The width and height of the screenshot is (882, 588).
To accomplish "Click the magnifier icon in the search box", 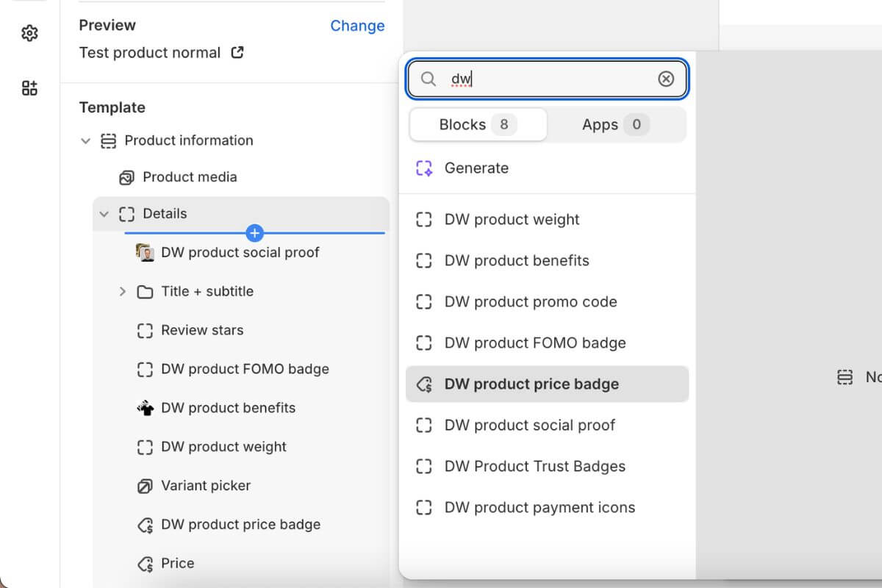I will click(429, 79).
